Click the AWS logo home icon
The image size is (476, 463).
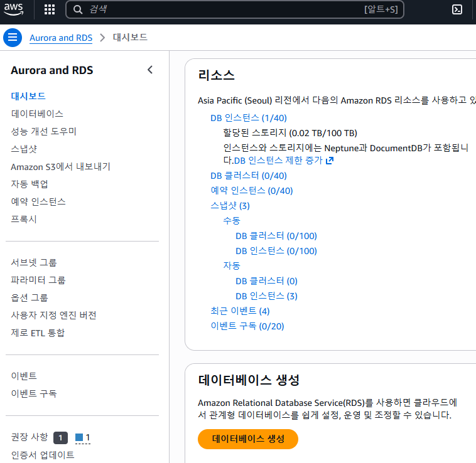13,9
